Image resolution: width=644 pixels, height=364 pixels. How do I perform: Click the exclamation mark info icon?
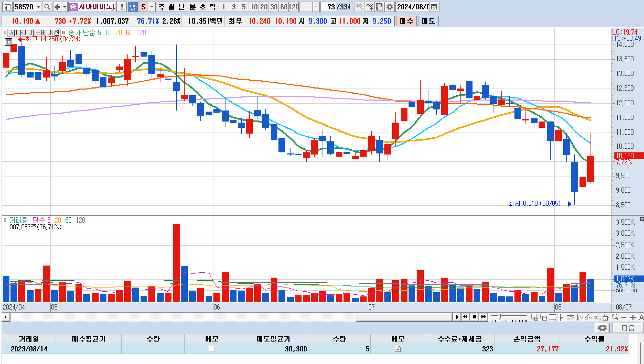tap(122, 7)
